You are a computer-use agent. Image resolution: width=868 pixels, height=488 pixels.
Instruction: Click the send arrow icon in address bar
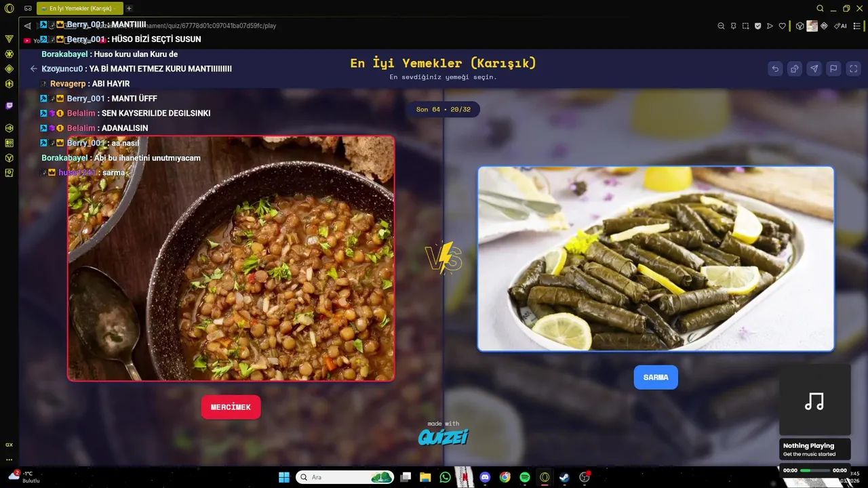pyautogui.click(x=770, y=26)
